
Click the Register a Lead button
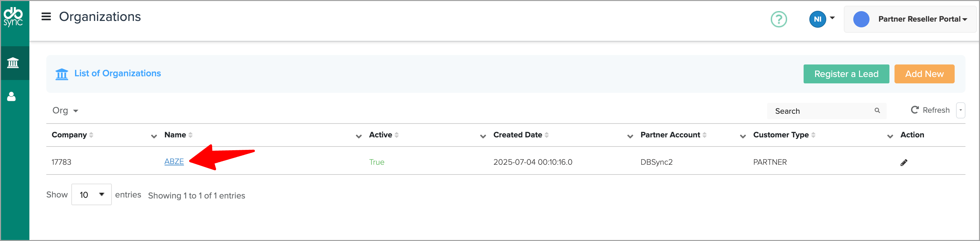click(x=846, y=74)
